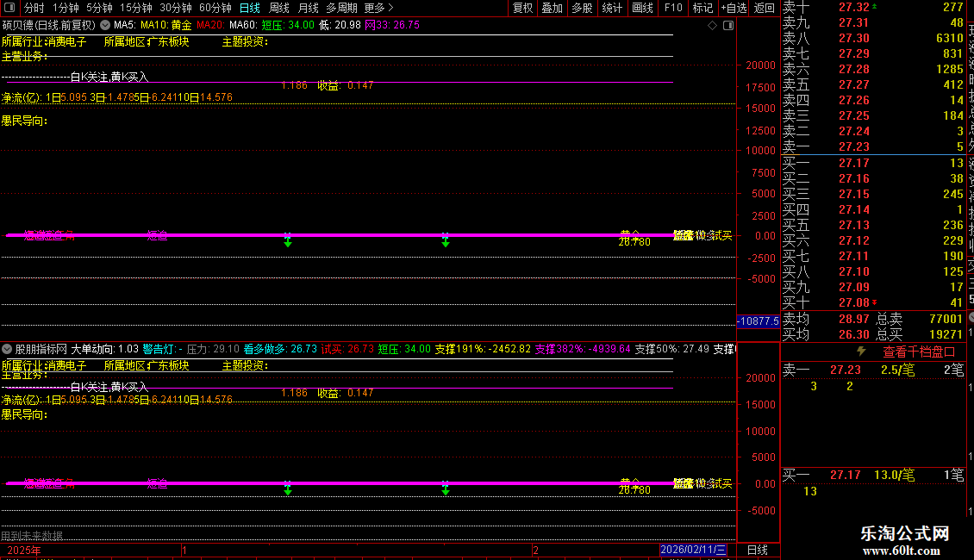Click the 2026/02/11/三 date marker on the timeline
The width and height of the screenshot is (974, 560).
[693, 550]
